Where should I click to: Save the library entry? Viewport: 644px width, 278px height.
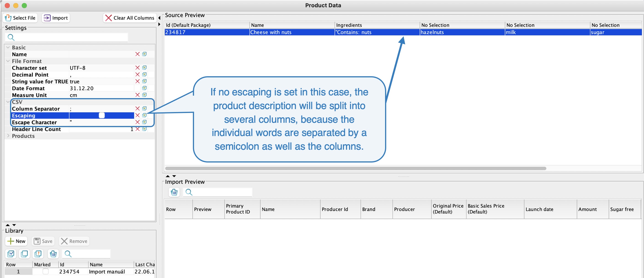pyautogui.click(x=43, y=241)
